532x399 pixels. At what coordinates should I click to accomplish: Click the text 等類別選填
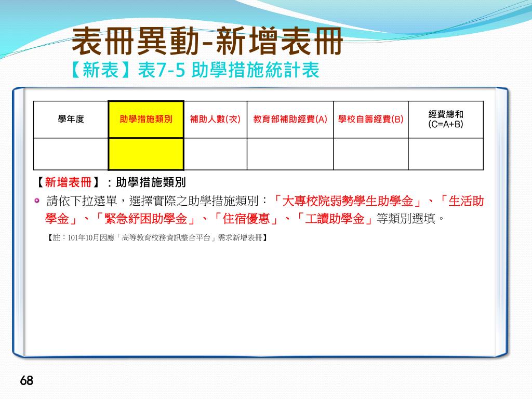coord(406,219)
